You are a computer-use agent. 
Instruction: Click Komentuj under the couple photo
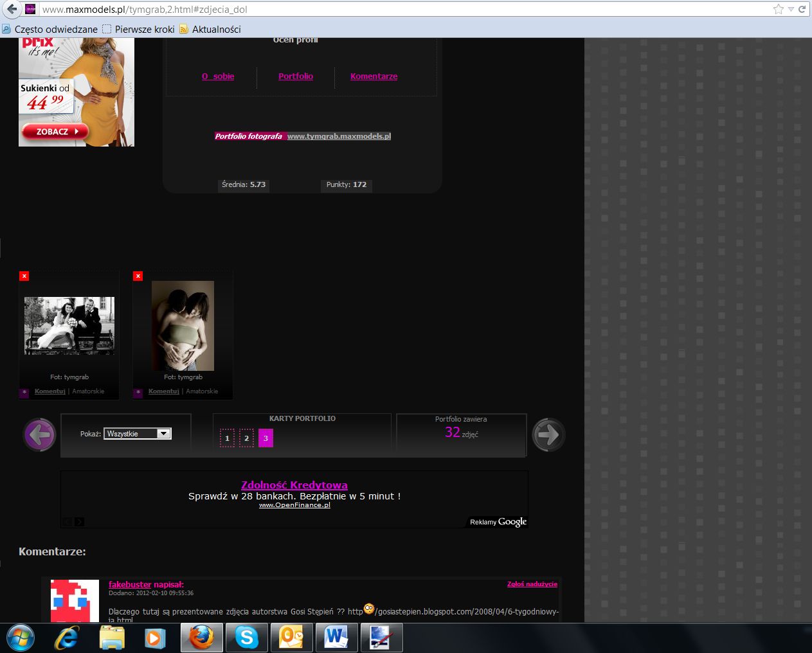[x=164, y=391]
